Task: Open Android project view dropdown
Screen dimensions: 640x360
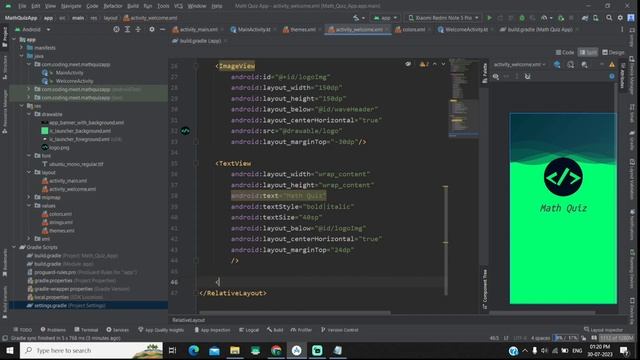Action: [32, 29]
